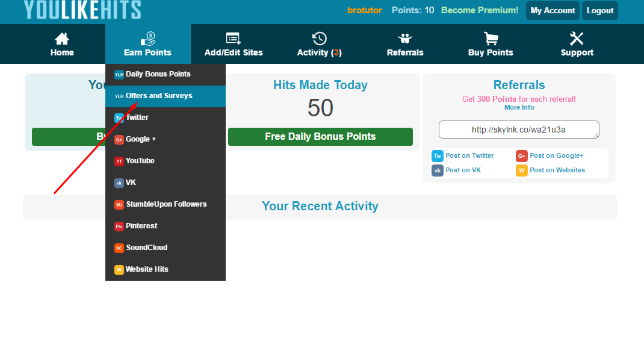Click the Google+ icon in dropdown menu
The image size is (644, 338).
coord(119,140)
